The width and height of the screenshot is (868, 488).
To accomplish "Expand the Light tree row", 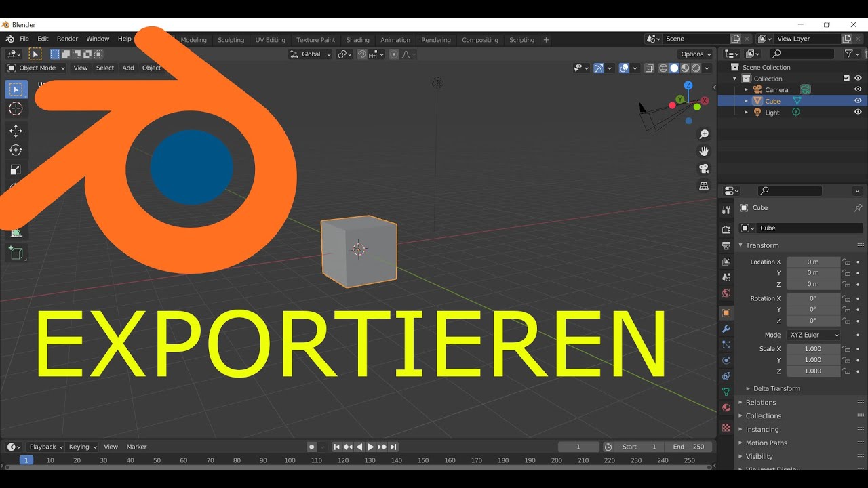I will [746, 113].
